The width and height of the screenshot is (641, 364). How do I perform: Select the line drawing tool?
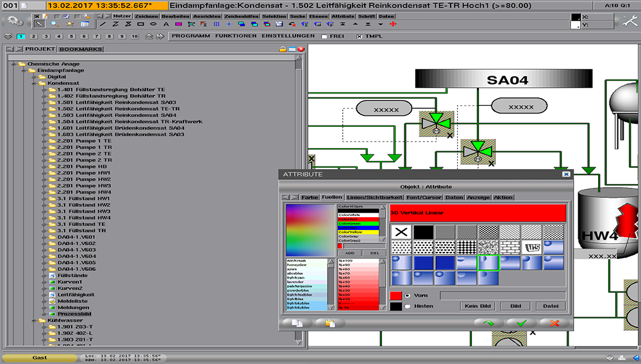[103, 24]
